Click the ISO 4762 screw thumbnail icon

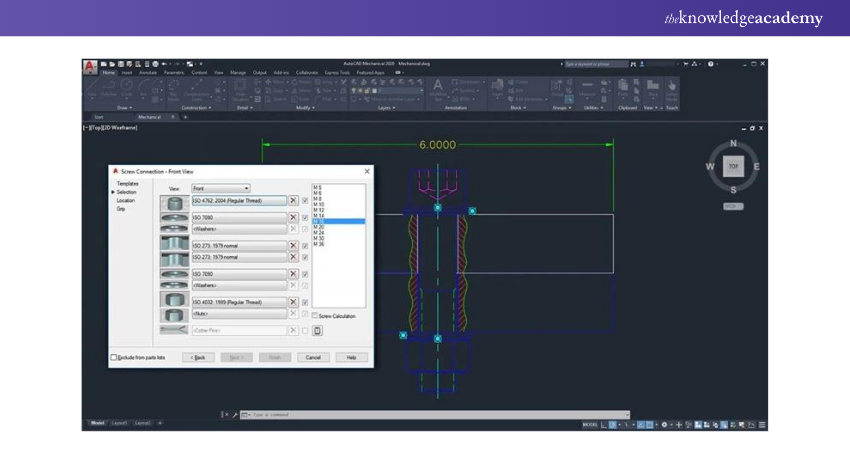tap(173, 201)
